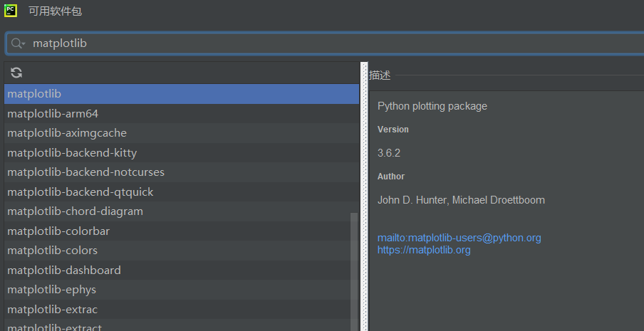This screenshot has width=644, height=331.
Task: Select matplotlib-aximgcache package
Action: tap(67, 133)
